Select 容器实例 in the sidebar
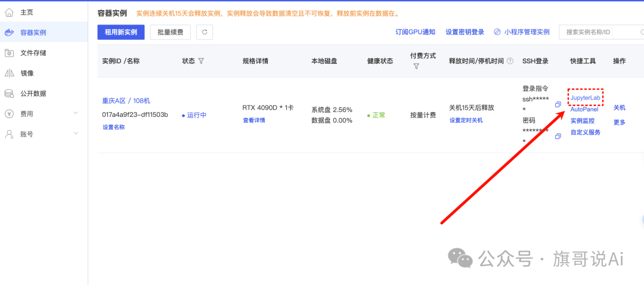 (x=44, y=32)
